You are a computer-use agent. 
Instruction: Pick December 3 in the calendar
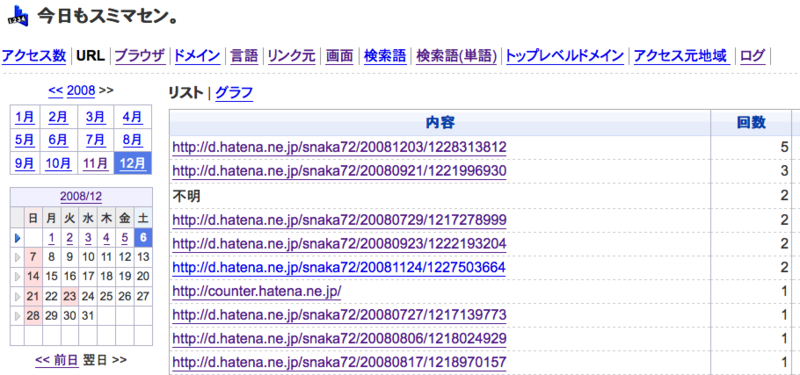pyautogui.click(x=88, y=238)
